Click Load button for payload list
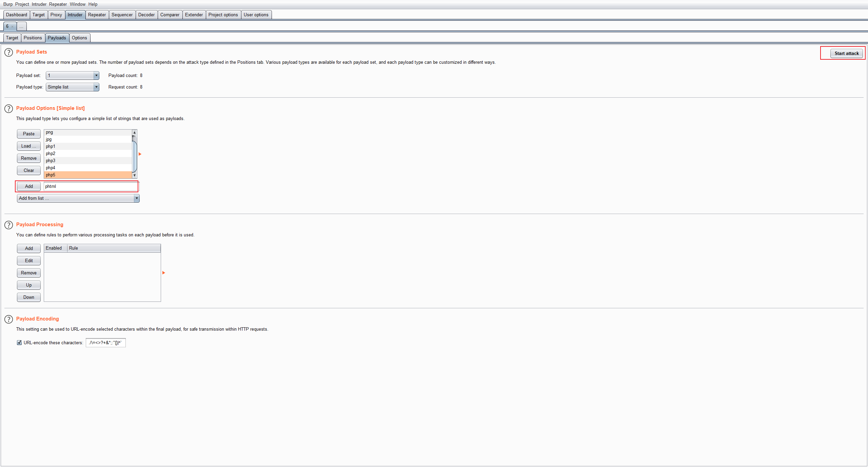868x467 pixels. [x=28, y=146]
